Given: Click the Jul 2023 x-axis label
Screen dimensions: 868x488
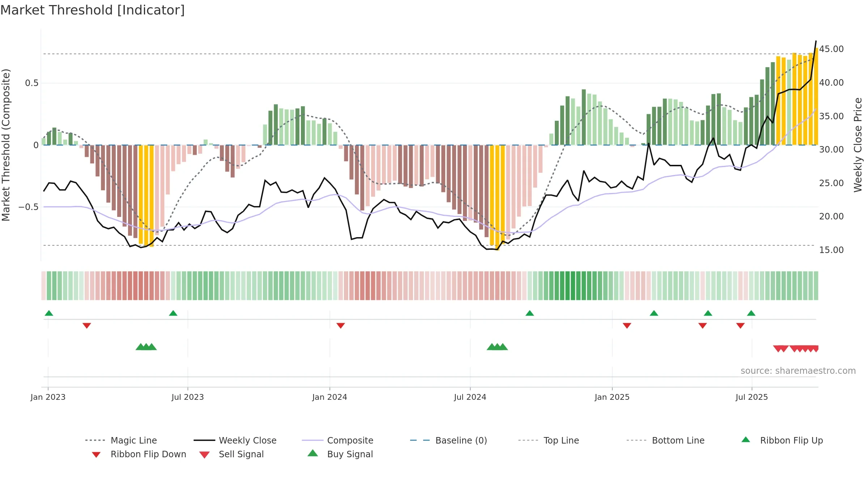Looking at the screenshot, I should click(188, 397).
